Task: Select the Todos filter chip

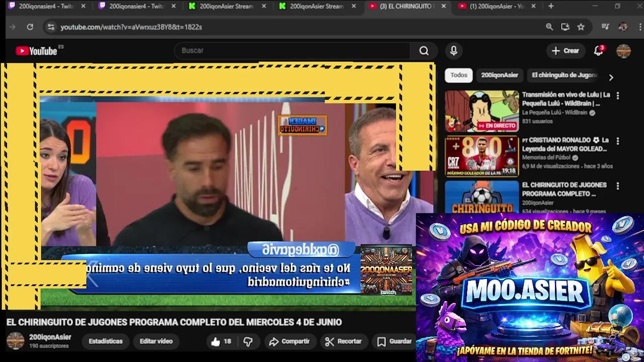Action: [x=459, y=75]
